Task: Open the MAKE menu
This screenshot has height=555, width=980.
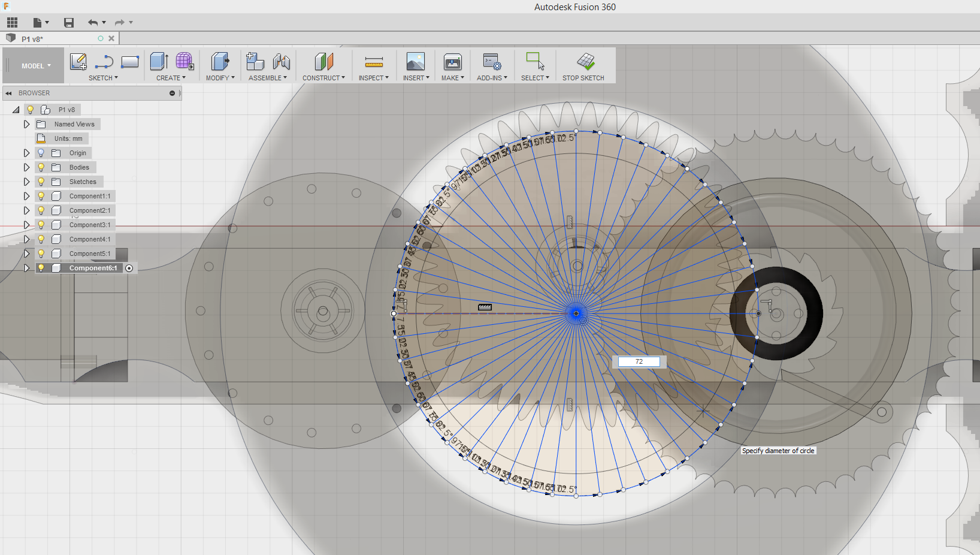Action: coord(453,78)
